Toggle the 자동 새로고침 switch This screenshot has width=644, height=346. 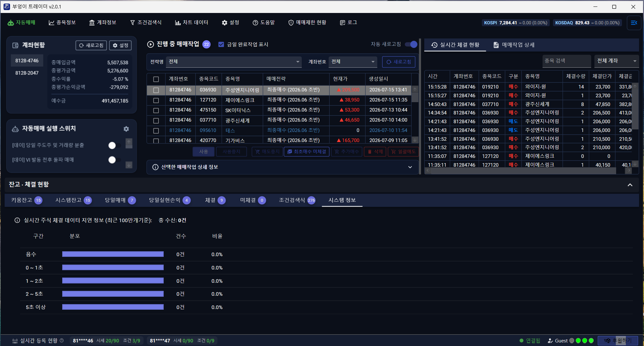pyautogui.click(x=411, y=44)
